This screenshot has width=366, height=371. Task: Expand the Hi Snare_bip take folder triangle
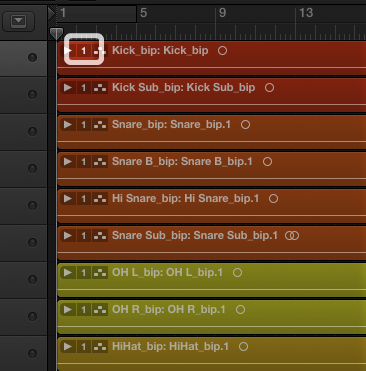[68, 199]
